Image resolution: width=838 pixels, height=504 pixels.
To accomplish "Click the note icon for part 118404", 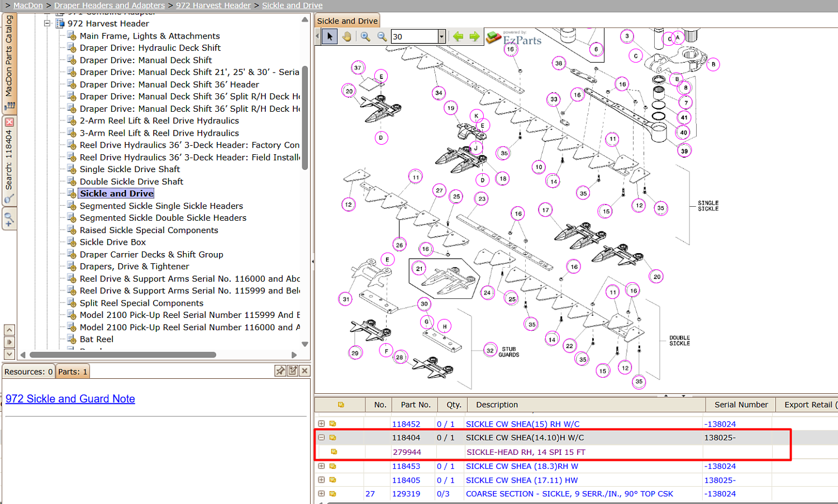I will (332, 438).
